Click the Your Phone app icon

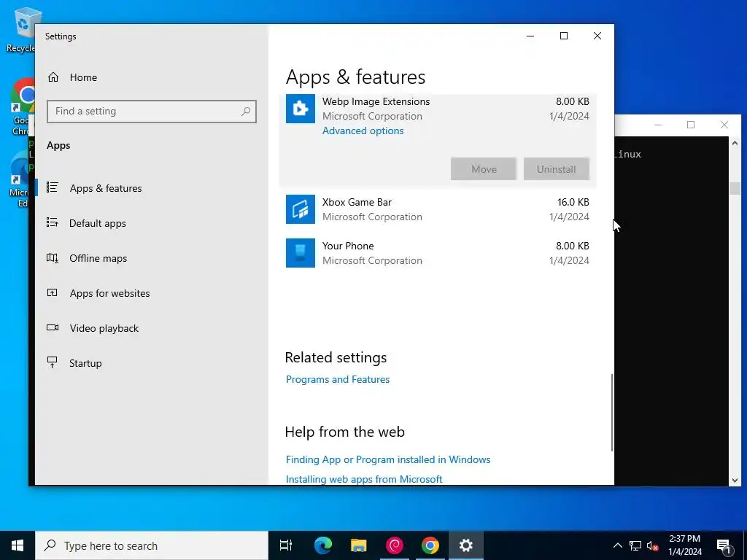pyautogui.click(x=300, y=253)
